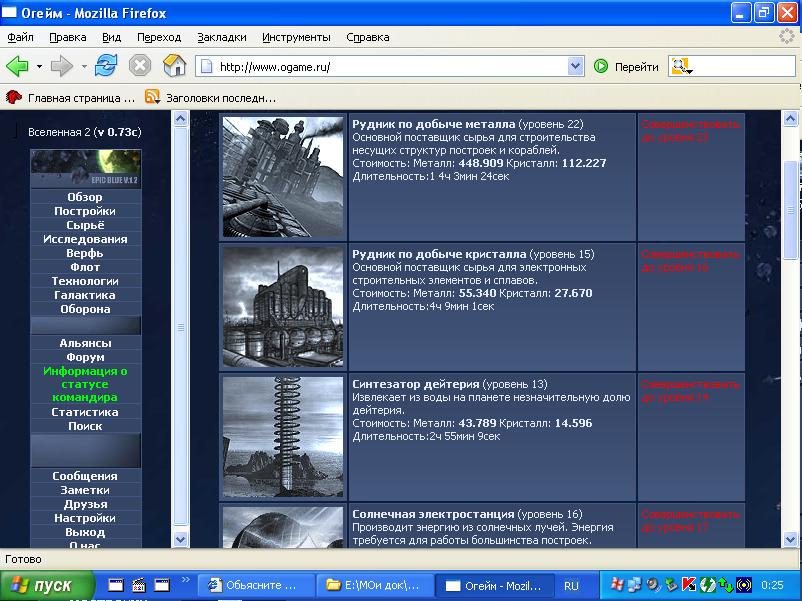802x601 pixels.
Task: Open the Правка menu
Action: pyautogui.click(x=68, y=37)
